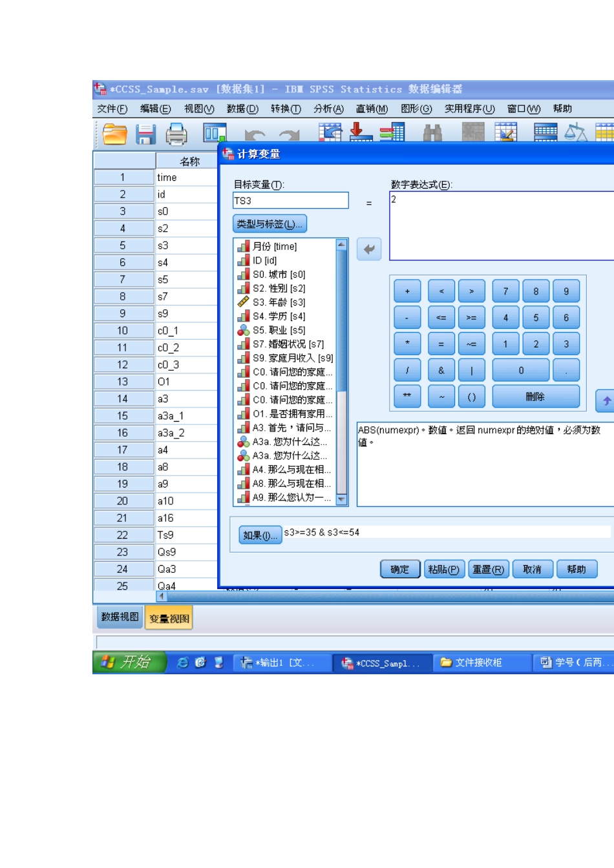The image size is (614, 868).
Task: Select O1. 是否拥有家用 variable
Action: click(x=286, y=414)
